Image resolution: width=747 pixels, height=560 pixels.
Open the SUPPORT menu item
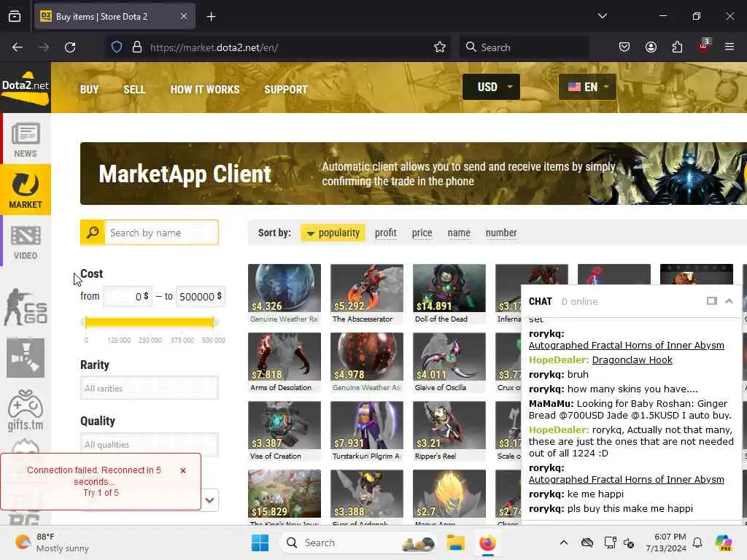click(x=286, y=90)
